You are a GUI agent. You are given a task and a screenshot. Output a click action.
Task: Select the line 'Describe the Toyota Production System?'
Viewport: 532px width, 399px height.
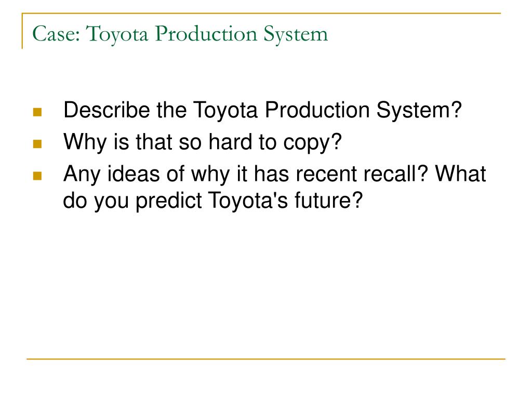tap(262, 110)
